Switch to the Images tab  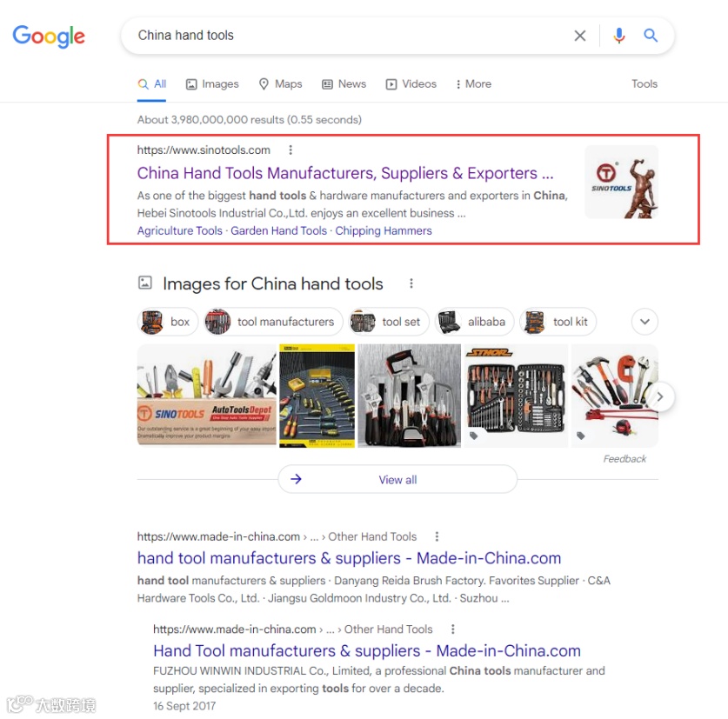[212, 84]
